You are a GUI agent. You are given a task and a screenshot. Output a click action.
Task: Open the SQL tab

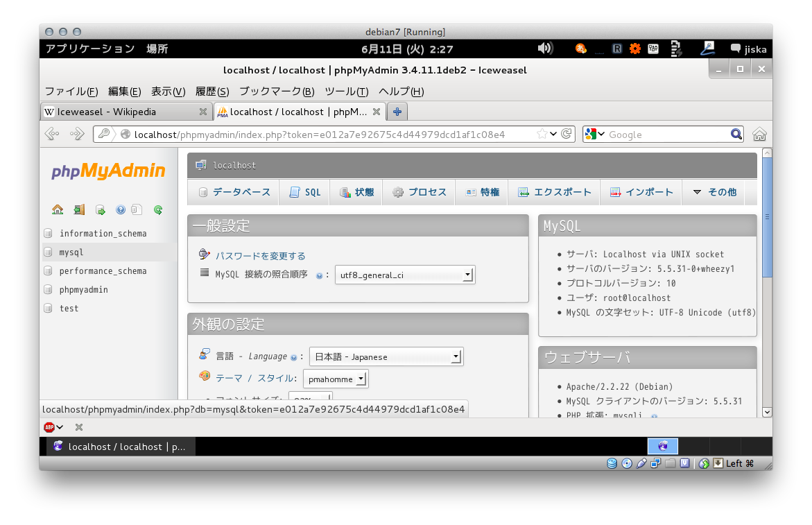[305, 192]
